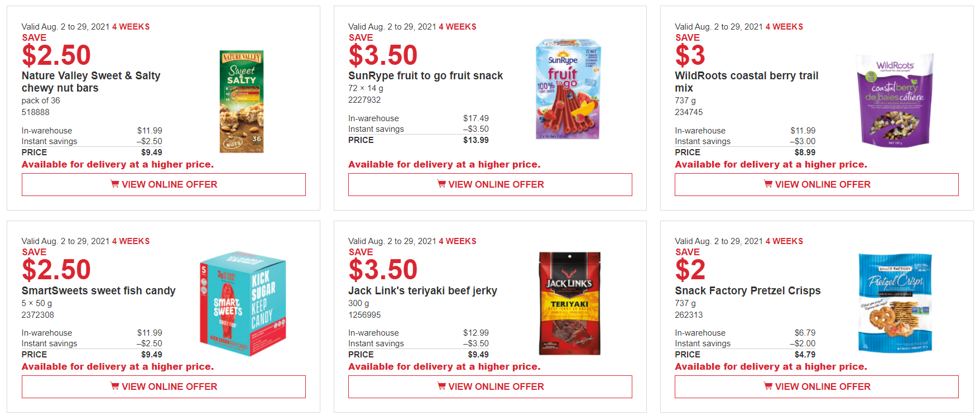Viewport: 980px width, 420px height.
Task: Open the Jack Link's teriyaki bag image
Action: [x=569, y=303]
